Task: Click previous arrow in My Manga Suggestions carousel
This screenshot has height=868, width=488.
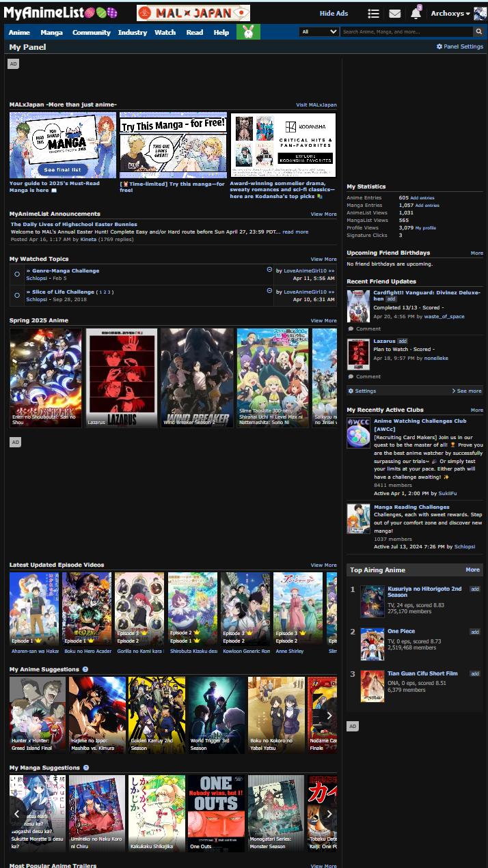Action: point(17,813)
